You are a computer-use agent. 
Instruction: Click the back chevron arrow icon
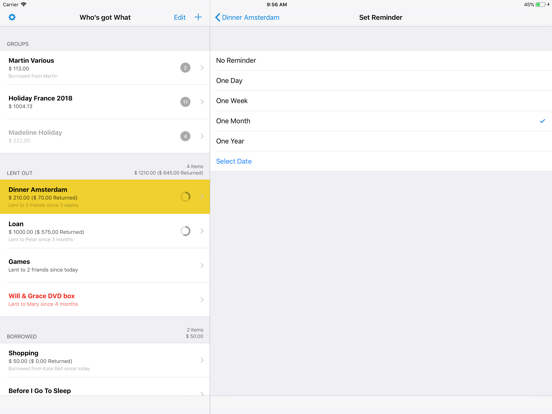coord(218,17)
